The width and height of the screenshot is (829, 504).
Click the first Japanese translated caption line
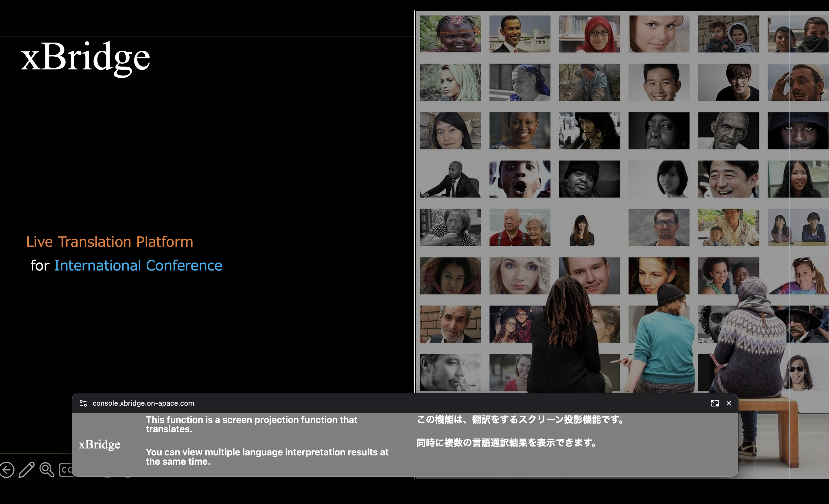click(x=520, y=420)
